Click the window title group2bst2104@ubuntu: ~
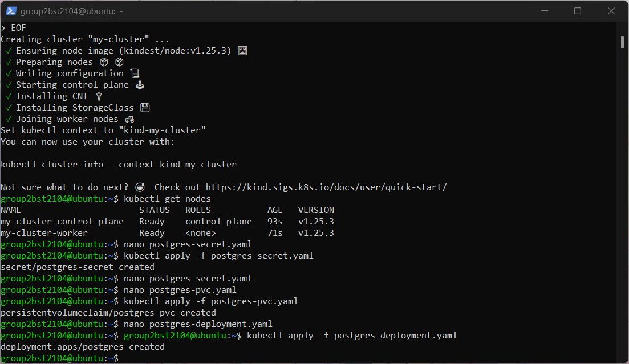 tap(72, 11)
